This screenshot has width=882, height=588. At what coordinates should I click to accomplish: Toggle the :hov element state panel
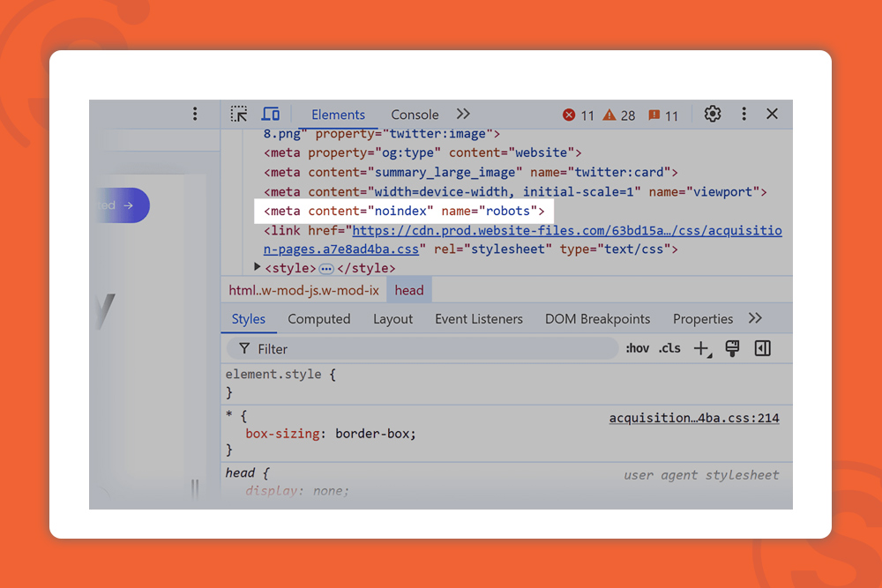pos(638,348)
